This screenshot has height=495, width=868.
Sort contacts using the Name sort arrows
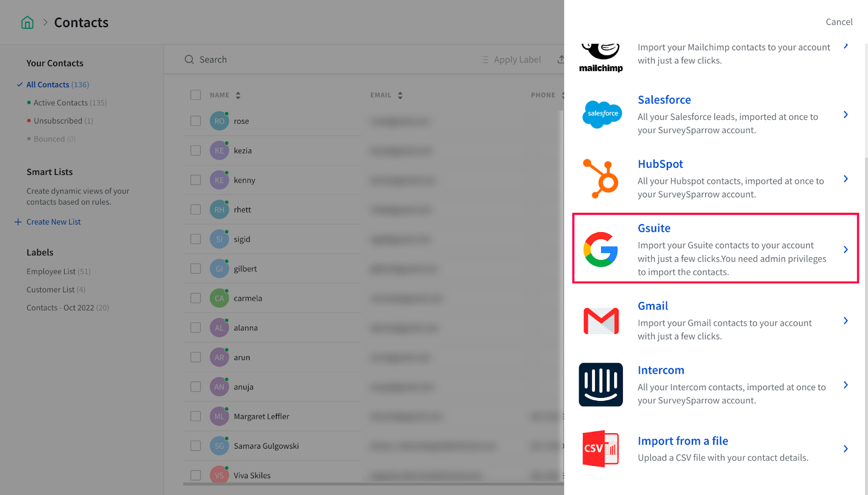(x=238, y=96)
